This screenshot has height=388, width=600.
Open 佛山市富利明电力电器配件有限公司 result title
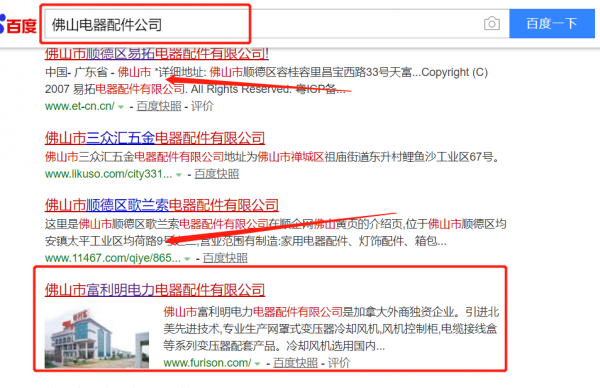coord(155,290)
